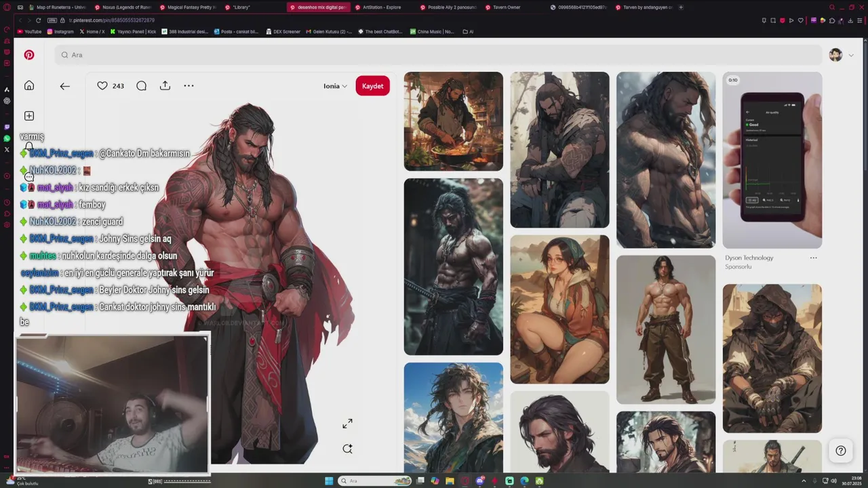
Task: Open the Discord icon in the taskbar
Action: point(479,481)
